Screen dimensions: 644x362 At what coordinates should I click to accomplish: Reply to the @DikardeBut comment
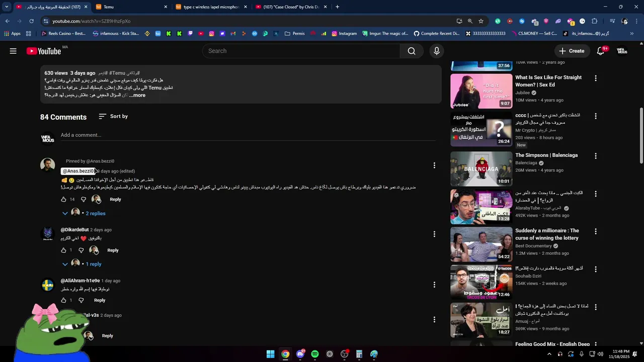113,250
